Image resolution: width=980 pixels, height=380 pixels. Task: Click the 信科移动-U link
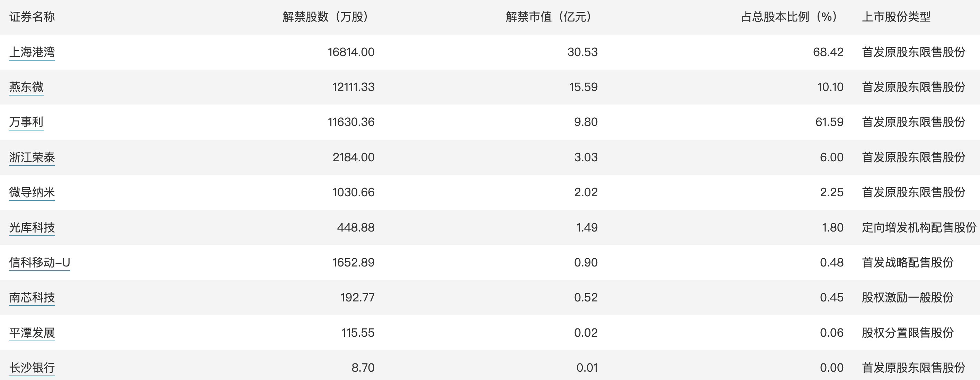point(39,262)
